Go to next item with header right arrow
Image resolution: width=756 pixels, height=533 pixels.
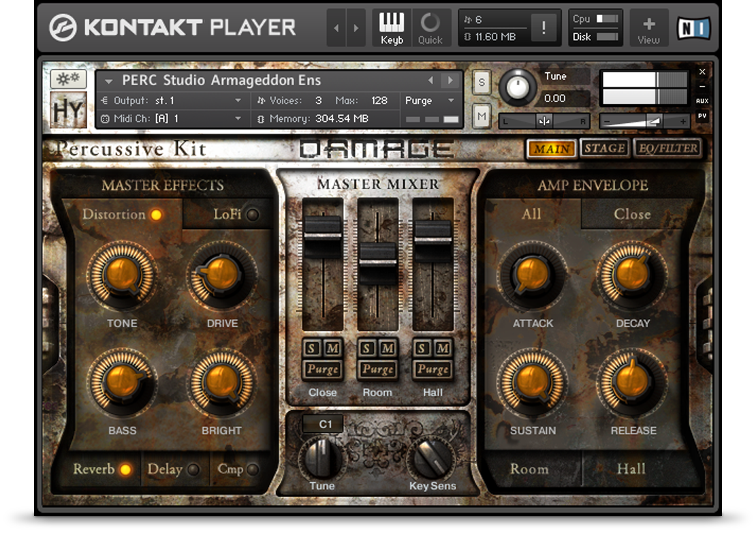click(x=356, y=28)
